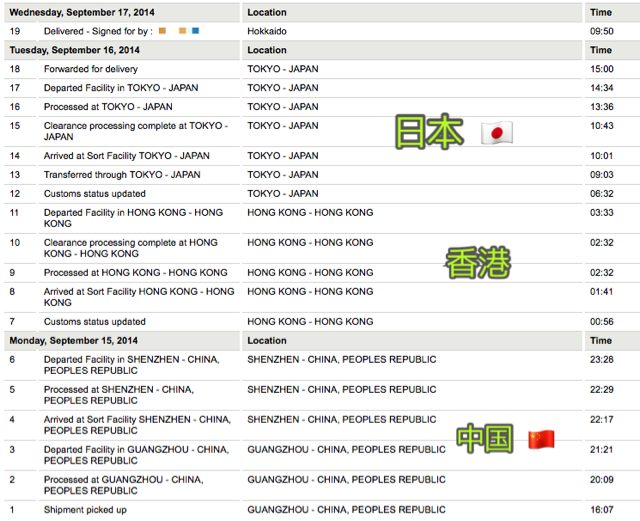Click time '23:28' for Shenzhen departure
The width and height of the screenshot is (640, 521).
[602, 359]
